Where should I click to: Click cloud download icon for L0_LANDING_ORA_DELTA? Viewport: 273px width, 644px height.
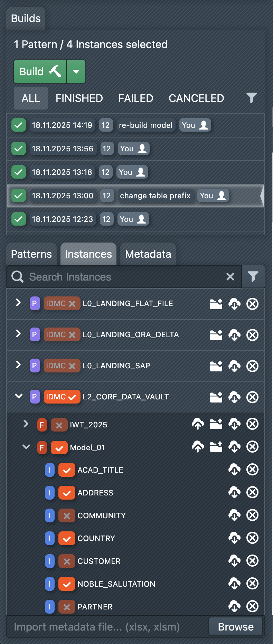tap(234, 335)
